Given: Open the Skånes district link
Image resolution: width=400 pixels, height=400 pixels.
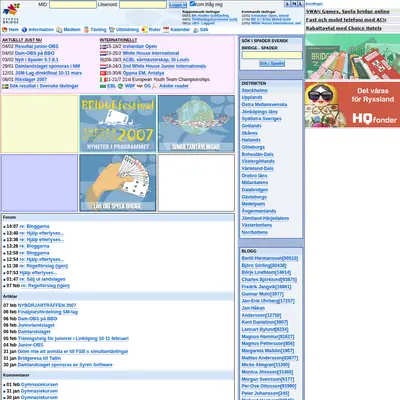Looking at the screenshot, I should click(x=250, y=133).
